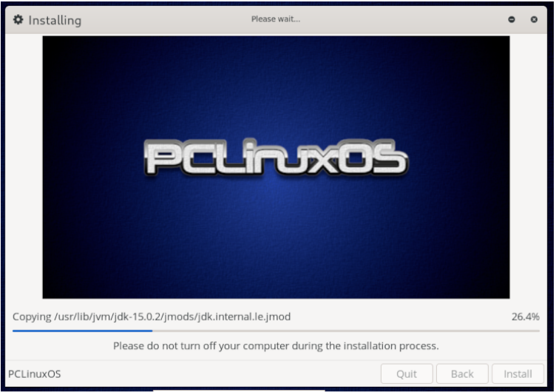Click the 'Please wait...' subtitle
Image resolution: width=556 pixels, height=392 pixels.
(x=276, y=19)
